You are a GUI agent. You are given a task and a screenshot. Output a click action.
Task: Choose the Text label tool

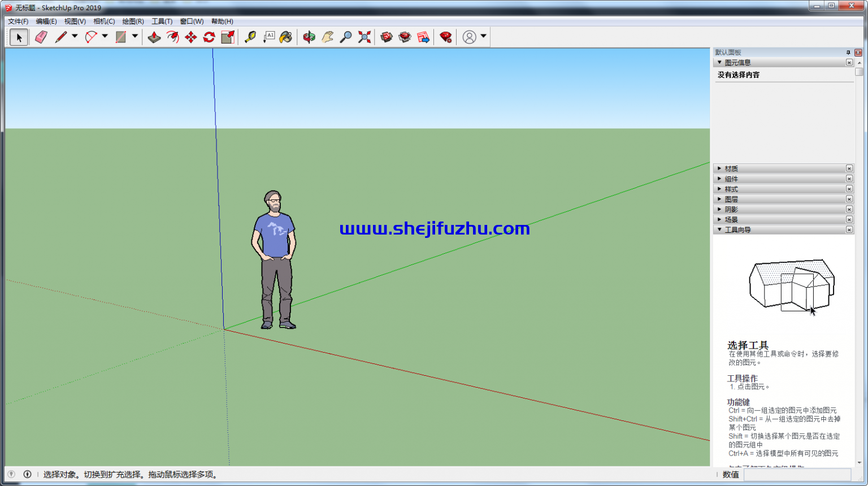pos(268,37)
